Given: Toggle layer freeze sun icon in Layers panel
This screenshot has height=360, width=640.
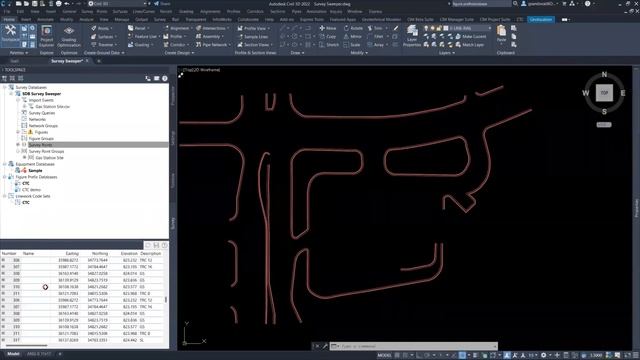Looking at the screenshot, I should coord(433,28).
